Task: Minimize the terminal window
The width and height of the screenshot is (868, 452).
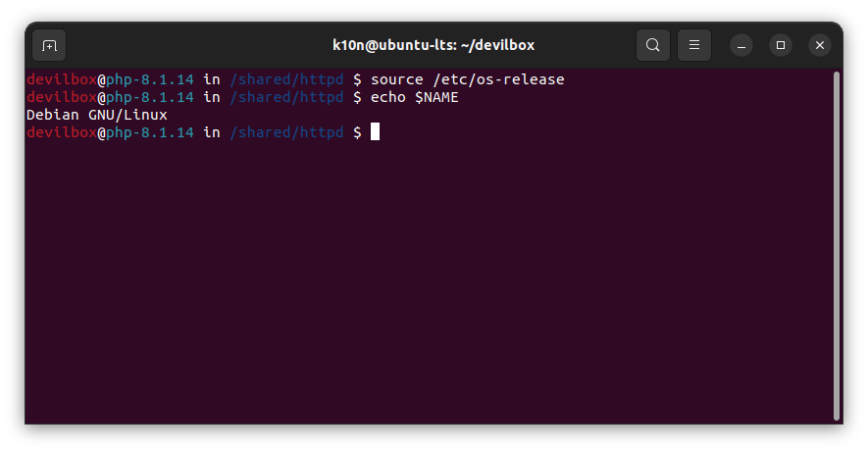Action: click(x=741, y=45)
